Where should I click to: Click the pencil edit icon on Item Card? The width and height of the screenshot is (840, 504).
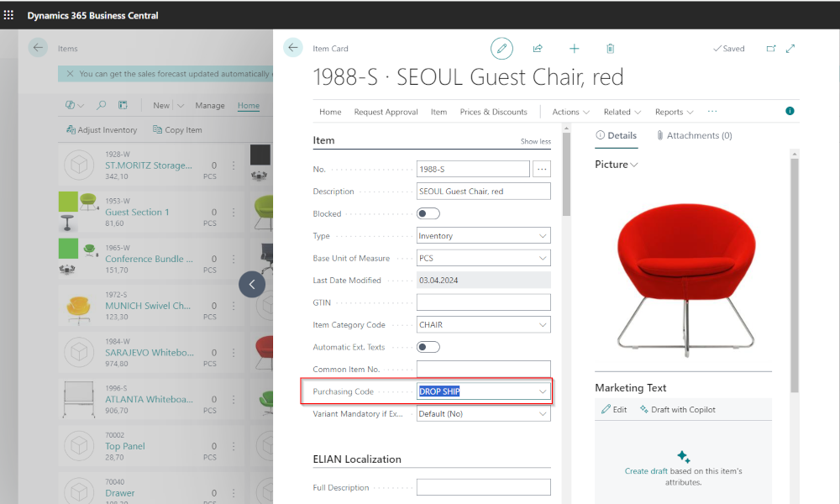click(502, 49)
